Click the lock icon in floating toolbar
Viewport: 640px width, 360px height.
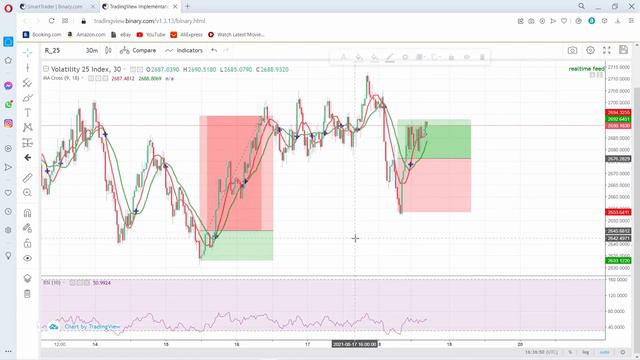click(451, 58)
